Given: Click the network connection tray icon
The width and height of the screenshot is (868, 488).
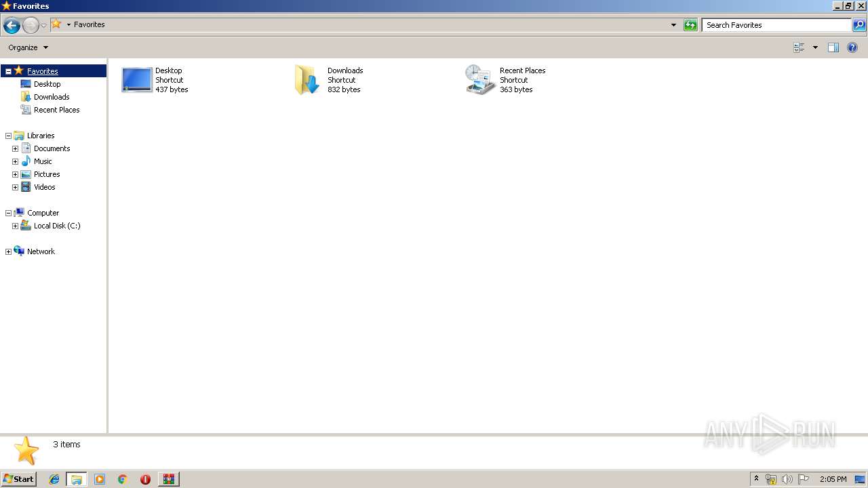Looking at the screenshot, I should pyautogui.click(x=771, y=479).
